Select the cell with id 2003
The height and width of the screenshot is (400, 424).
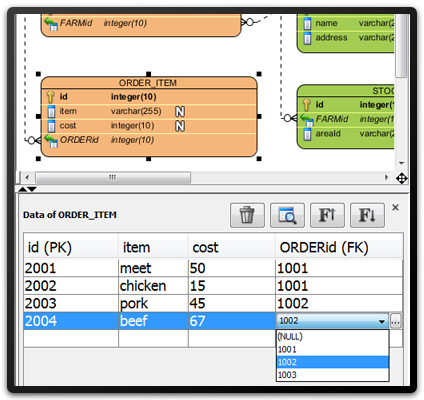pos(71,303)
